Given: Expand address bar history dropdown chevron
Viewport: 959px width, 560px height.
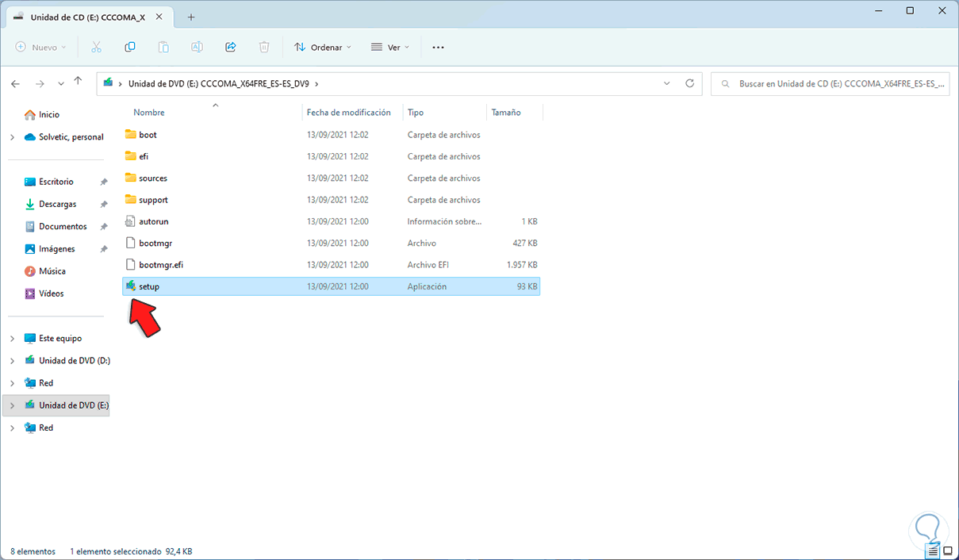Looking at the screenshot, I should coord(667,83).
